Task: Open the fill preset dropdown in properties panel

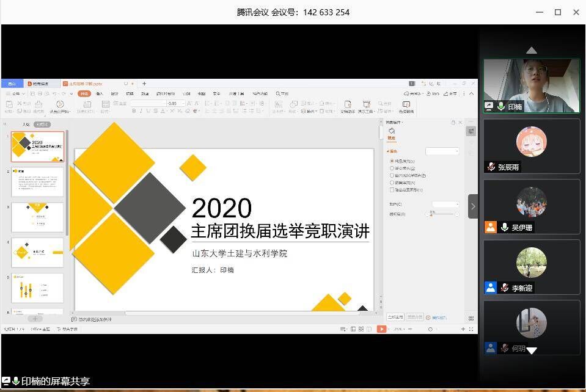Action: (x=442, y=151)
